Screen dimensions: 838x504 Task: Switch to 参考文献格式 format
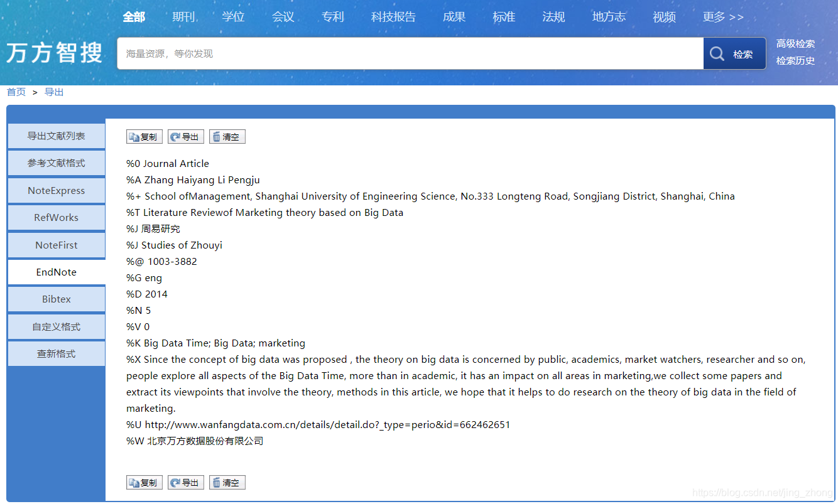[57, 163]
